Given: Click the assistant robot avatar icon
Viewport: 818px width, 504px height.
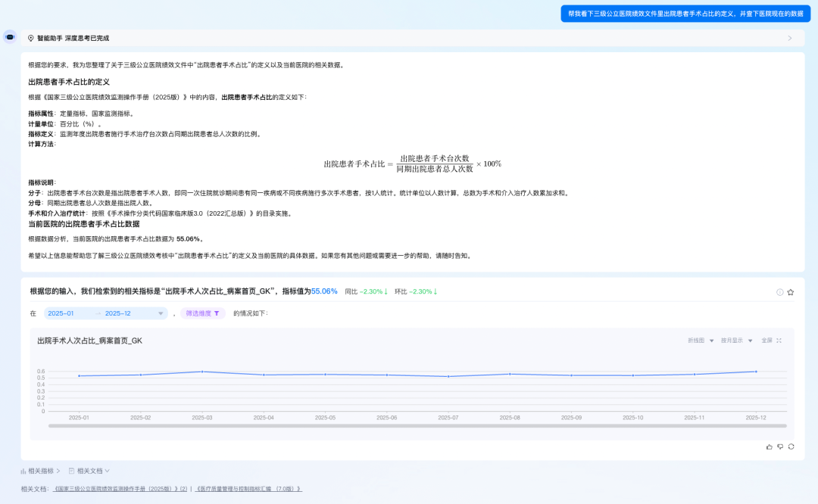Looking at the screenshot, I should point(9,37).
